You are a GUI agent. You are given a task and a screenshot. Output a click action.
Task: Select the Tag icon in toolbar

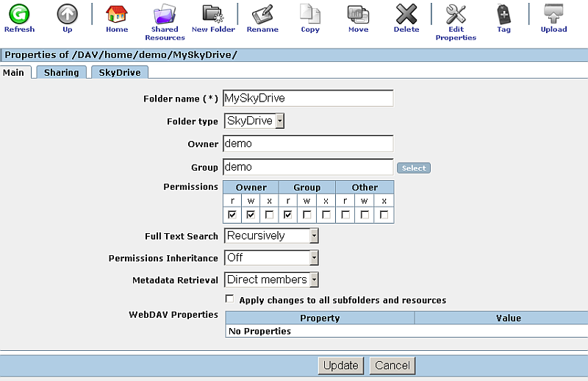pos(503,15)
